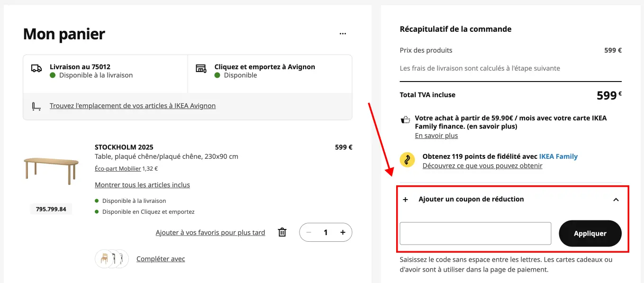
Task: Click the STOCKHOLM table product thumbnail
Action: [x=51, y=170]
